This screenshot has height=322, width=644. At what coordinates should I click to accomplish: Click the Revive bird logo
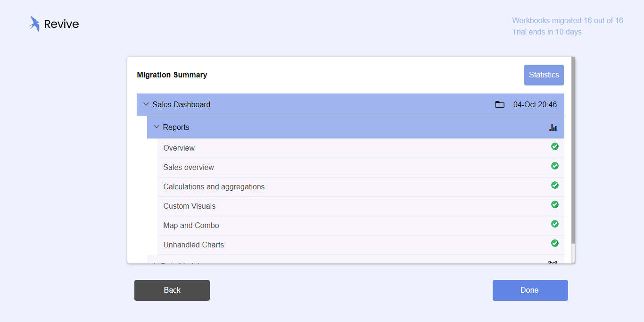point(34,24)
